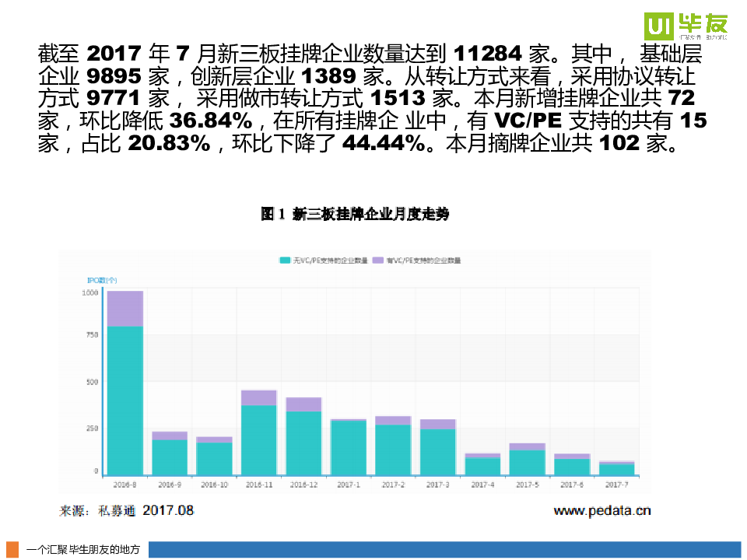Toggle purple legend swatch for 有VC/PE支持的企业数量
The height and width of the screenshot is (560, 747).
tap(378, 261)
